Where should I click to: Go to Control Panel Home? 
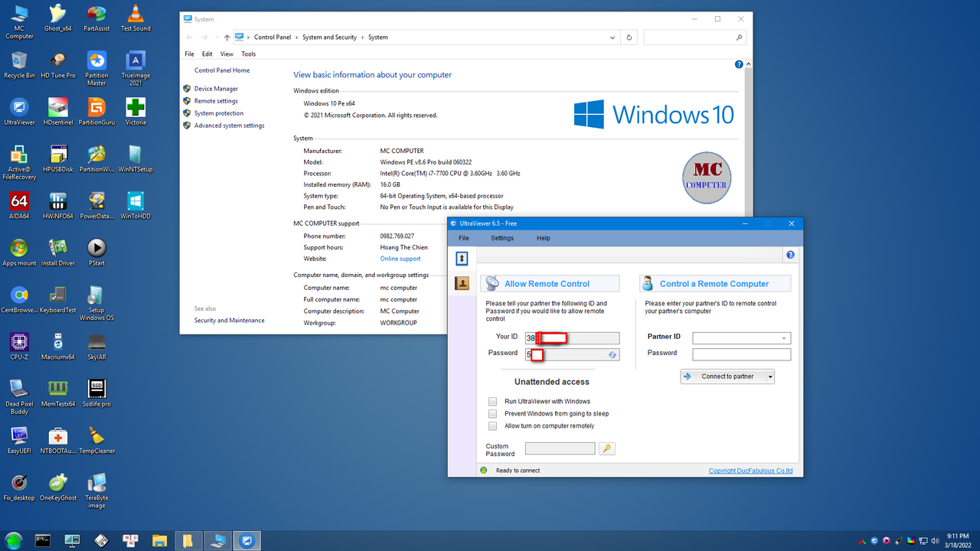point(222,70)
